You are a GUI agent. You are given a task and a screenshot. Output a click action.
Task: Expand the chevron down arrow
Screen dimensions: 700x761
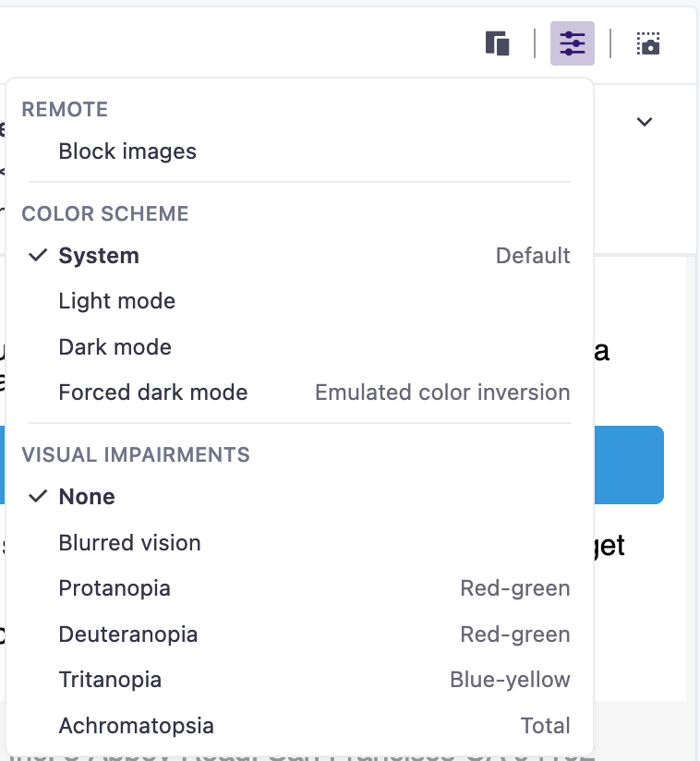[x=645, y=122]
